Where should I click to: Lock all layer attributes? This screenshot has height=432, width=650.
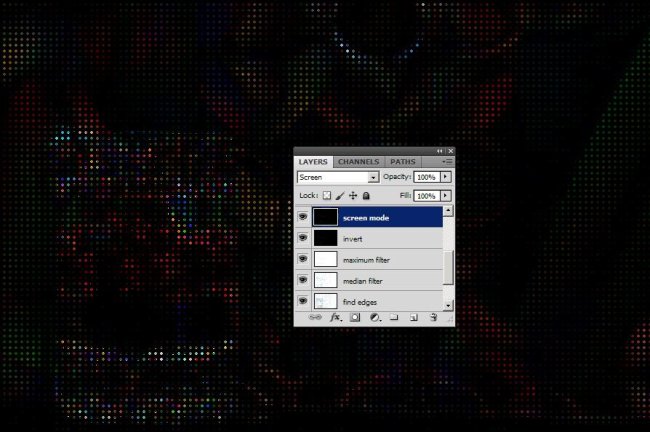coord(366,195)
